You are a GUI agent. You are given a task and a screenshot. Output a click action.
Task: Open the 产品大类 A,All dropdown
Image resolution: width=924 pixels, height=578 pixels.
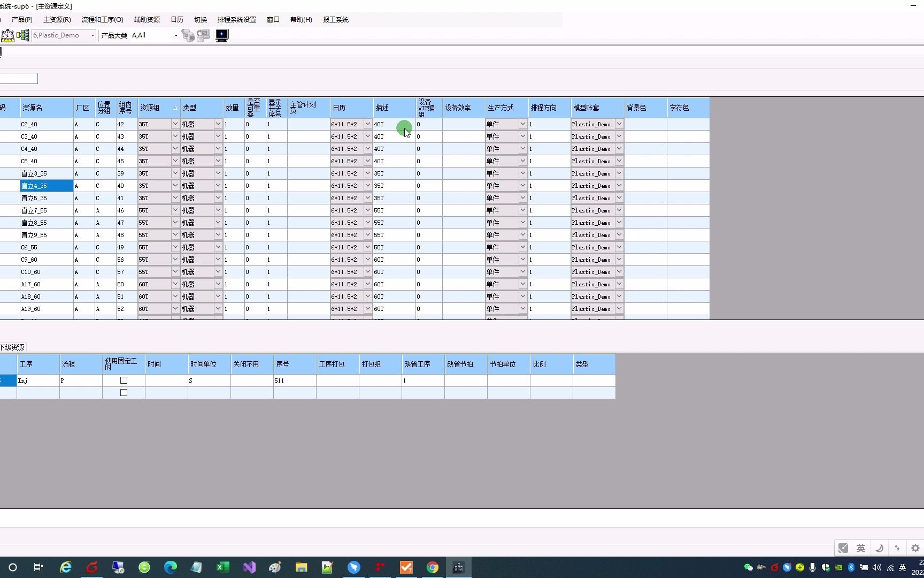click(x=176, y=35)
